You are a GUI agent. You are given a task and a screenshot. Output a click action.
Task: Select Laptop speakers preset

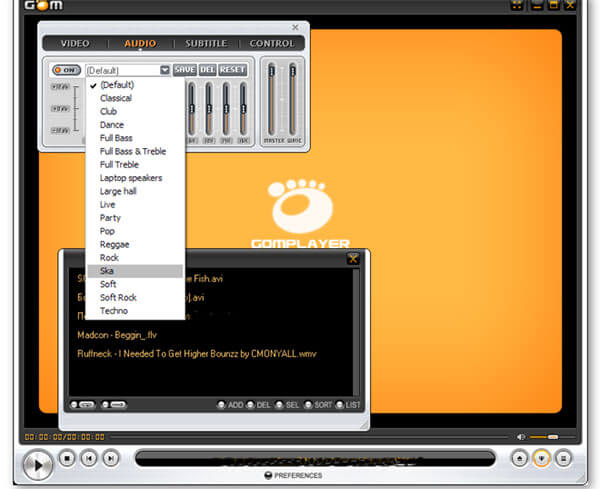(135, 178)
